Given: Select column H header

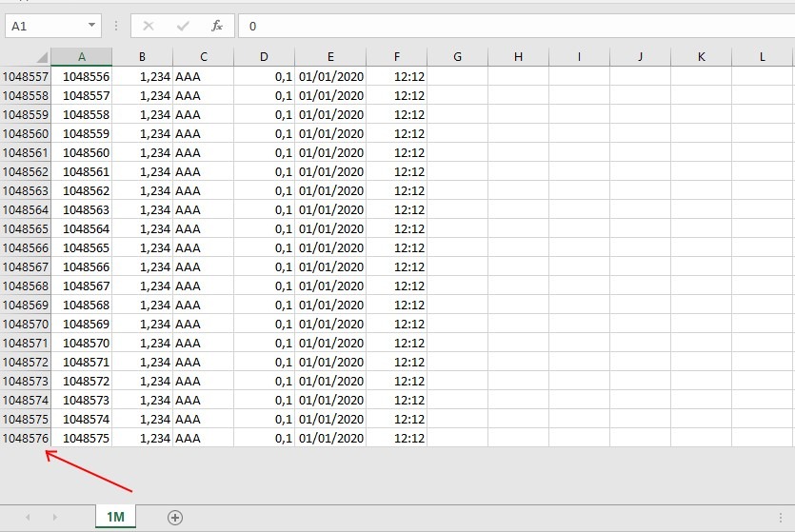Looking at the screenshot, I should pos(518,57).
